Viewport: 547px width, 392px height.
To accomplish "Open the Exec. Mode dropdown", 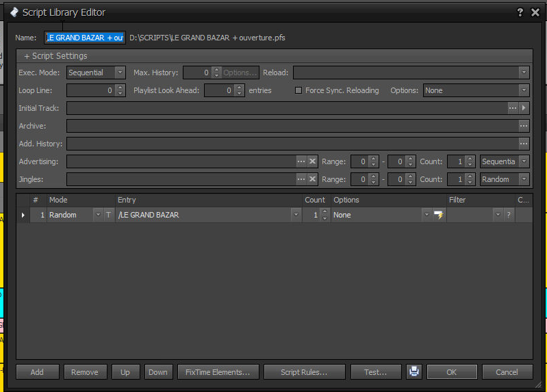I will click(120, 73).
